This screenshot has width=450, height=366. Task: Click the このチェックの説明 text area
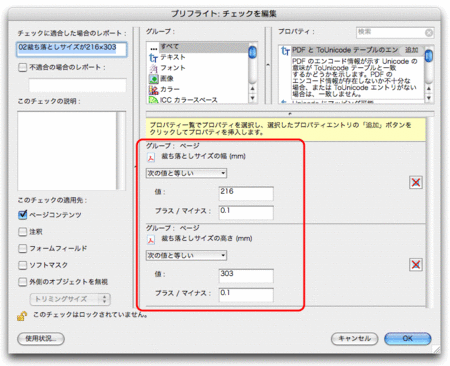67,151
